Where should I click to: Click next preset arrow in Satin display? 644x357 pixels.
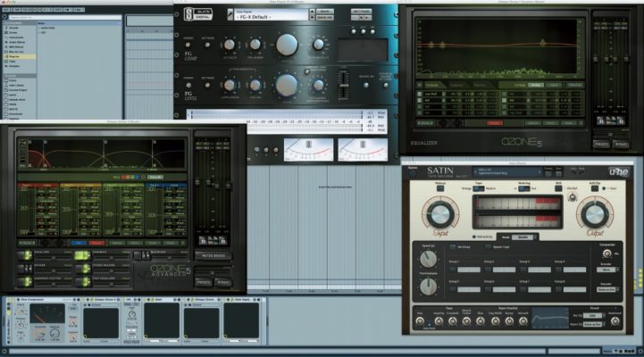tap(539, 172)
